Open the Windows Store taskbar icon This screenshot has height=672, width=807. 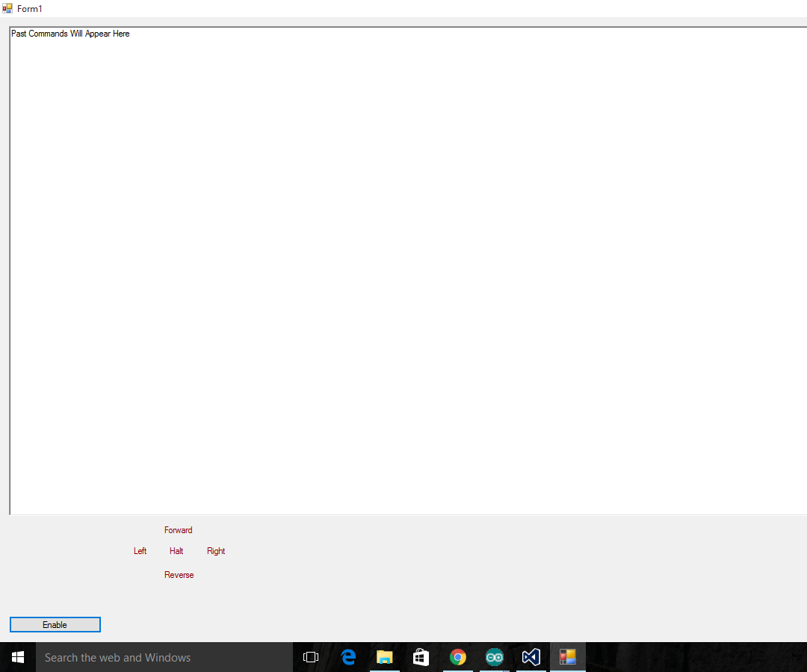[x=421, y=657]
